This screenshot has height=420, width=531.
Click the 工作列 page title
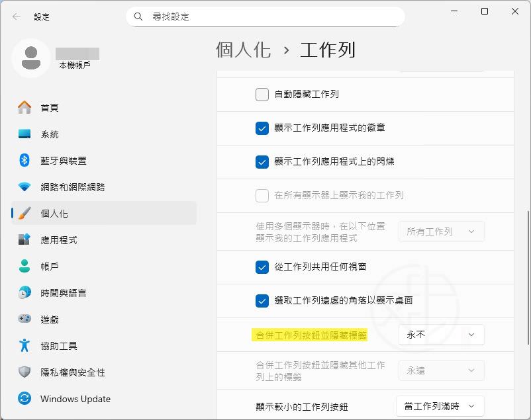328,50
